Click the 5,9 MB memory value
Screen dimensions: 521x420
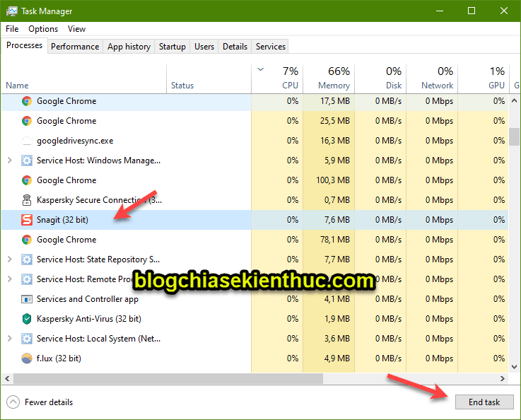337,161
